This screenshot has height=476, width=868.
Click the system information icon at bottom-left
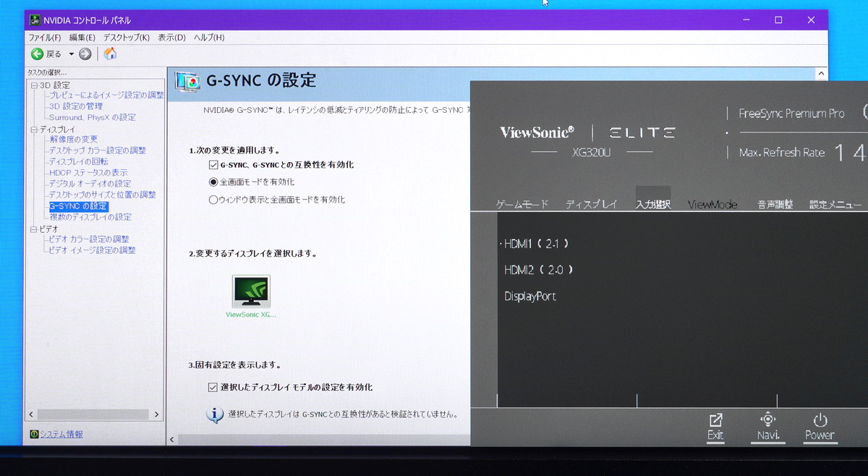tap(33, 434)
